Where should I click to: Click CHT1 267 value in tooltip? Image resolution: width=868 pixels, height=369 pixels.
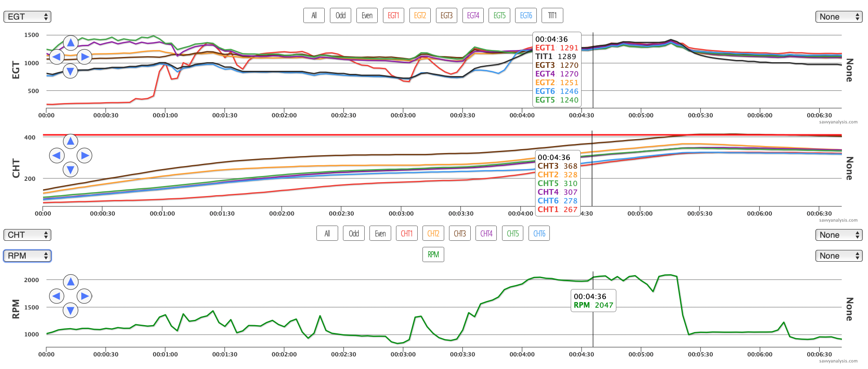(557, 209)
